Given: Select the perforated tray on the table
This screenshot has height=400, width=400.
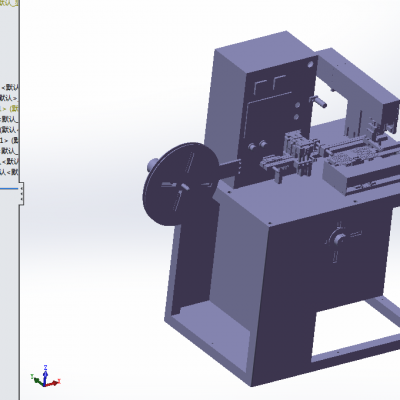Looking at the screenshot, I should (x=353, y=156).
